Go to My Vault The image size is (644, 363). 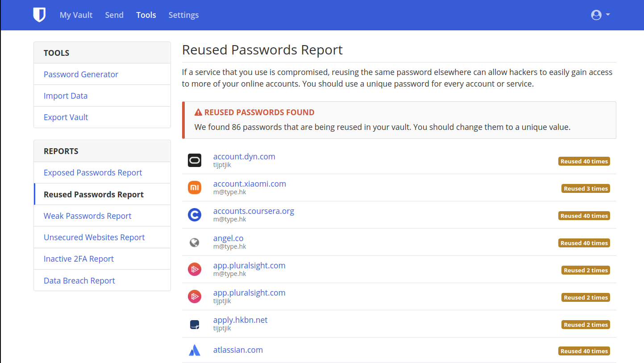tap(76, 15)
